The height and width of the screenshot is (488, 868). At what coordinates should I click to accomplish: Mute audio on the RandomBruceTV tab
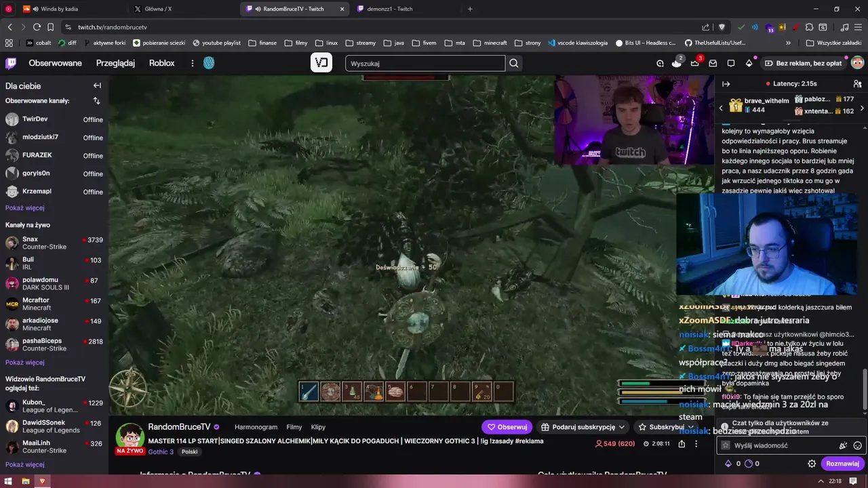258,9
